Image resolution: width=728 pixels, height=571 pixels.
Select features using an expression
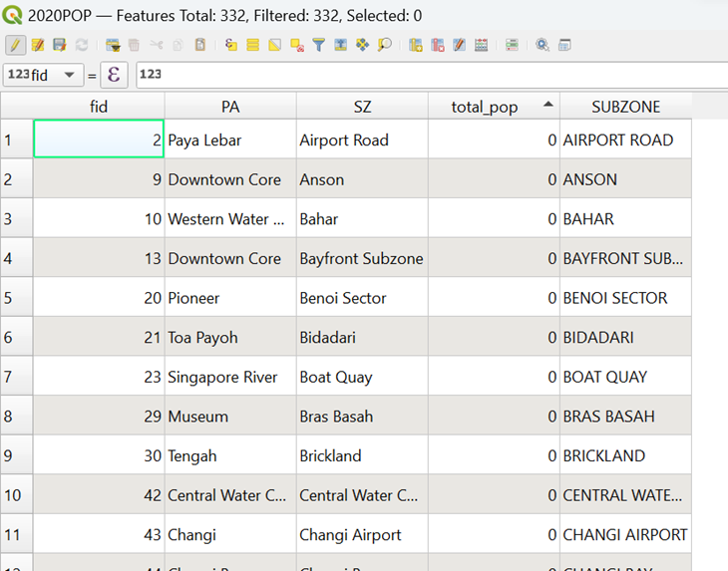[231, 45]
